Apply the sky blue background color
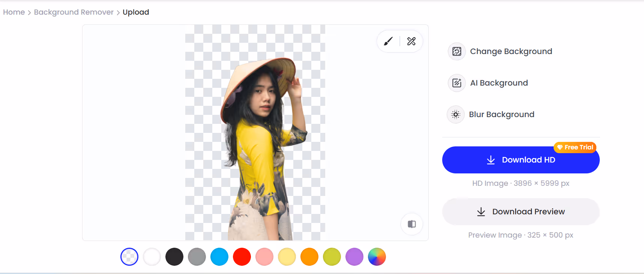 [x=219, y=257]
